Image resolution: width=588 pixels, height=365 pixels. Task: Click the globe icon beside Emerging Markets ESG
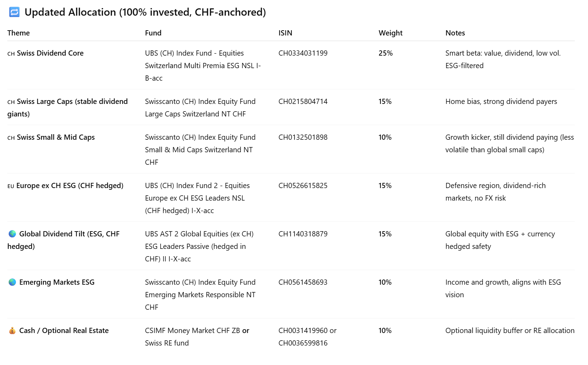pos(12,282)
